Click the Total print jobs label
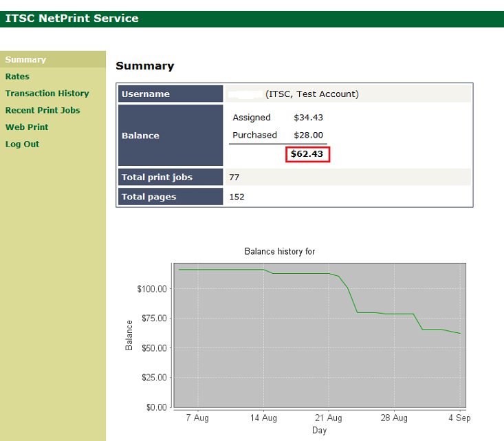This screenshot has height=441, width=504. coord(157,178)
